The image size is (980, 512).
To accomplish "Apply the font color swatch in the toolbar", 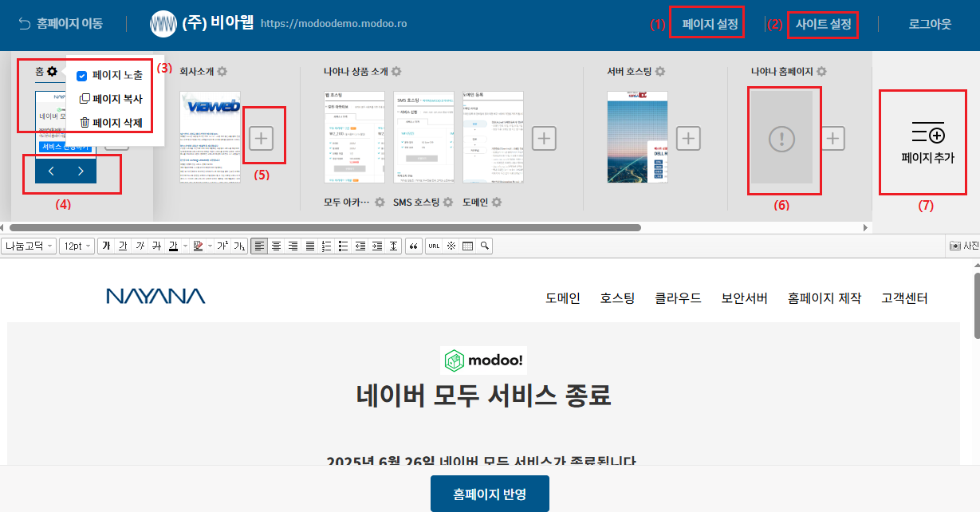I will [173, 246].
